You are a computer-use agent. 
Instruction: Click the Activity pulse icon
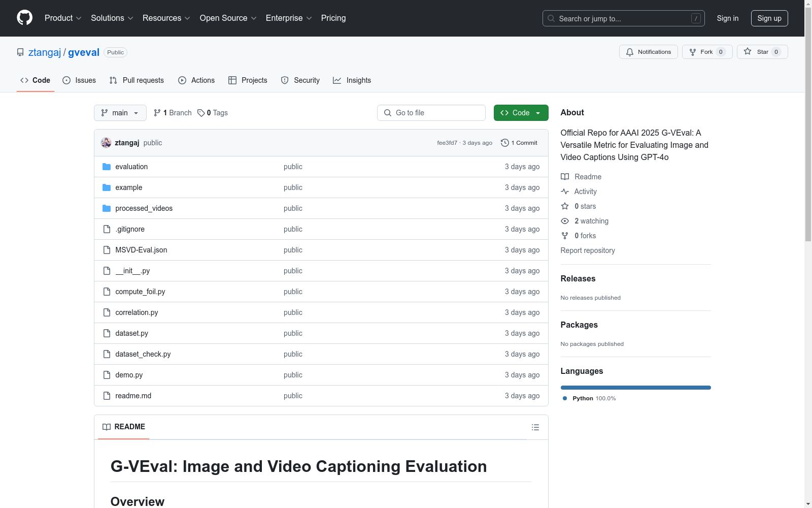(x=565, y=192)
